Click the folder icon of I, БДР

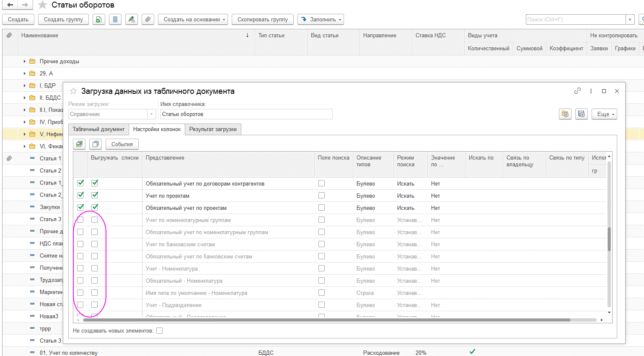click(32, 85)
